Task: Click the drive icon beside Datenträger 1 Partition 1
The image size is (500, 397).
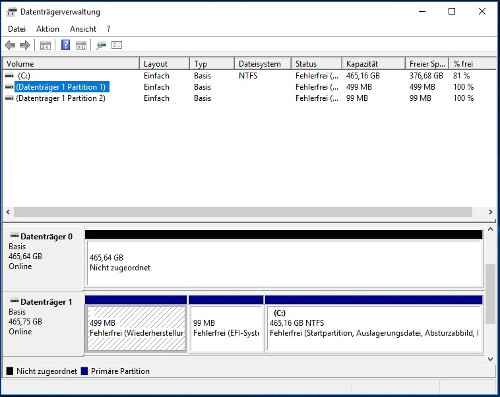Action: click(x=9, y=87)
